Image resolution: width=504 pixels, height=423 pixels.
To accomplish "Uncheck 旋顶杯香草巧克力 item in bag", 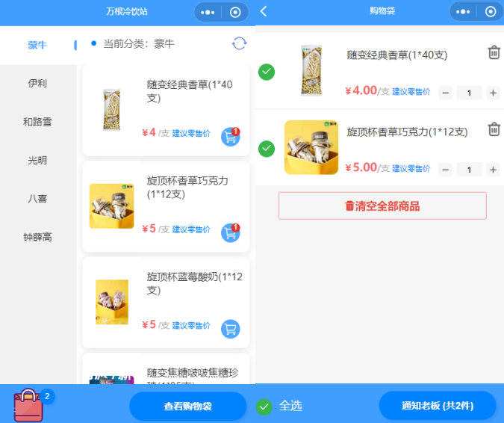I will (267, 149).
